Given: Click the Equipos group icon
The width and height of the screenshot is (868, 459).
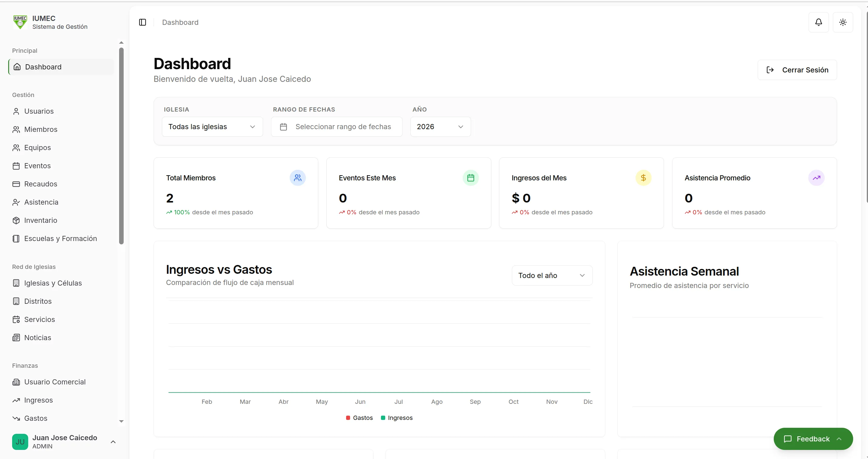Looking at the screenshot, I should click(x=16, y=148).
